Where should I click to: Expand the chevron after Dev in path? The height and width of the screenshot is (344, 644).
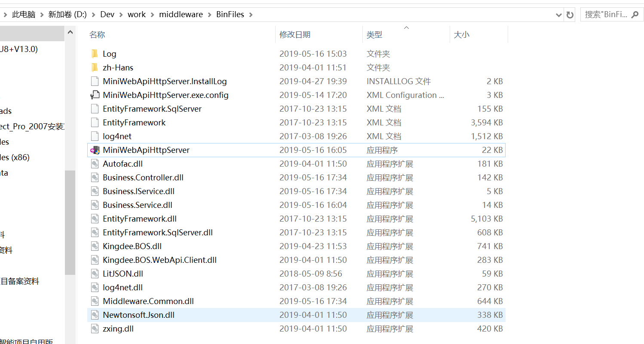(x=121, y=15)
